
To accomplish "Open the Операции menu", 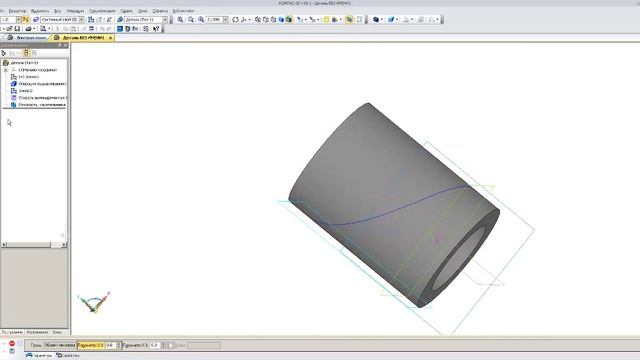I will [75, 11].
